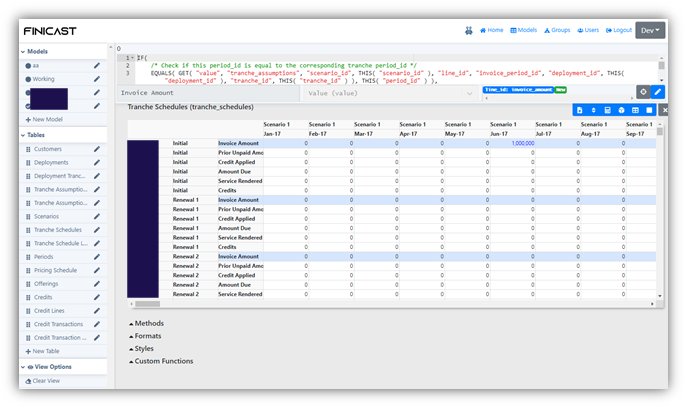This screenshot has width=688, height=409.
Task: Edit the Tranche Schedules table via pencil
Action: (x=97, y=230)
